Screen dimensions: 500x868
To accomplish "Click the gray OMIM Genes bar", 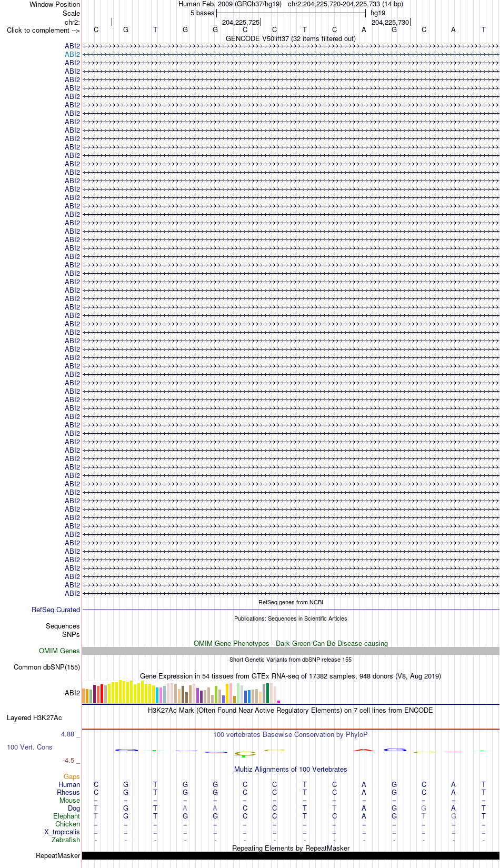I will pyautogui.click(x=291, y=651).
